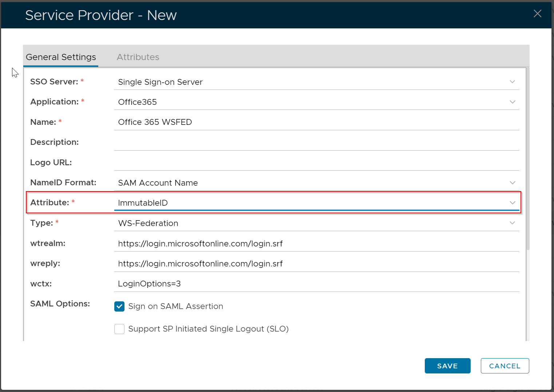Click the Name field with Office 365 WSFED
Image resolution: width=554 pixels, height=392 pixels.
(316, 122)
